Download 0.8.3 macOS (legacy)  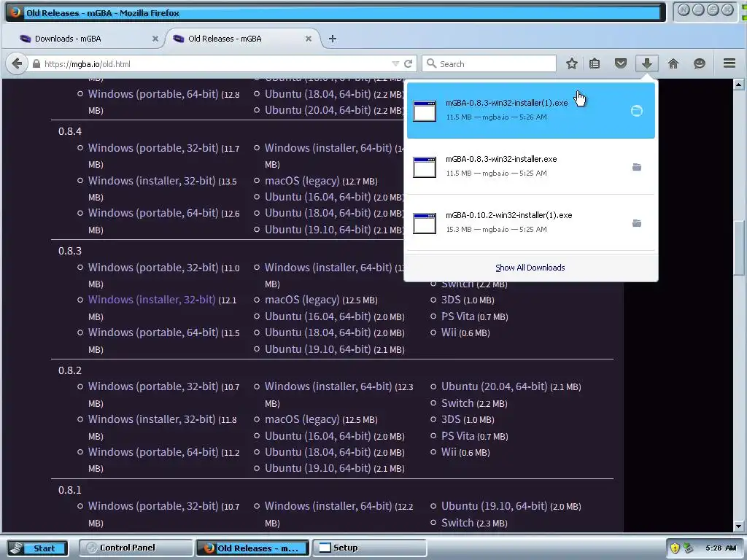click(302, 300)
